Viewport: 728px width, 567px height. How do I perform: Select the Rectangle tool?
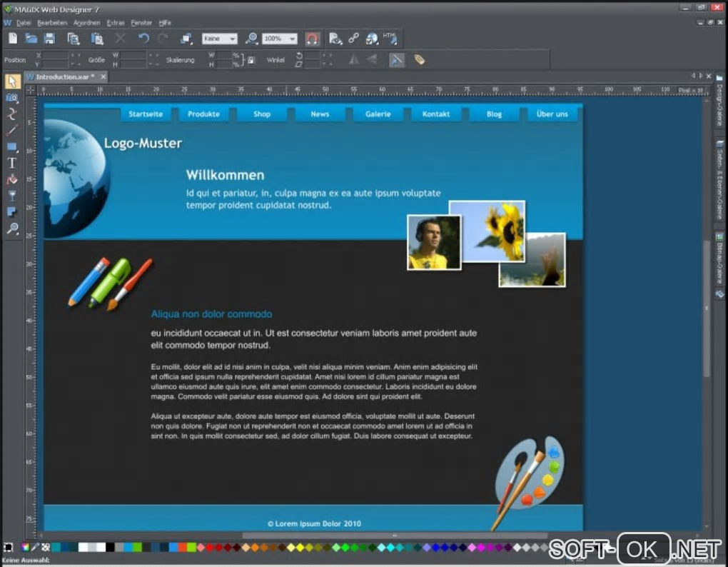pyautogui.click(x=12, y=147)
